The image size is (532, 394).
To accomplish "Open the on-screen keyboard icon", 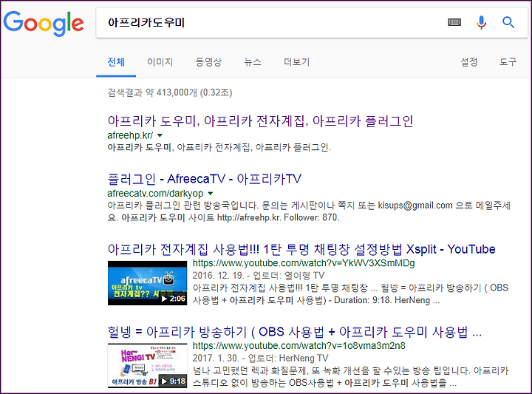I will [454, 22].
